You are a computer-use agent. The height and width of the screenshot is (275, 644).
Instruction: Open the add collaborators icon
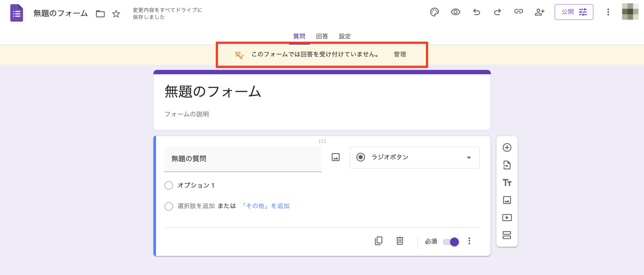pos(539,12)
